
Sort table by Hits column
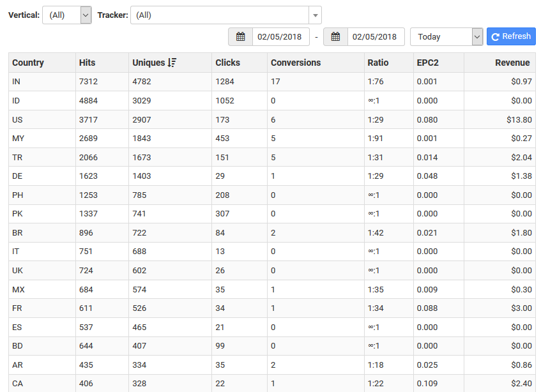click(x=87, y=63)
